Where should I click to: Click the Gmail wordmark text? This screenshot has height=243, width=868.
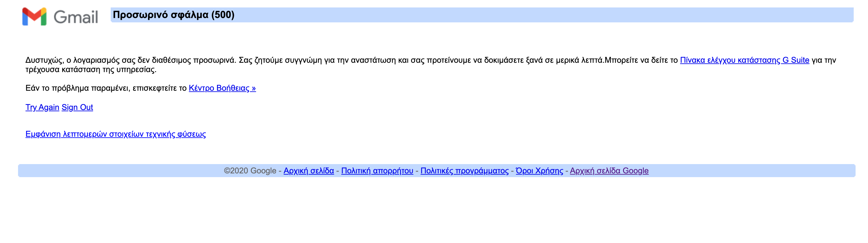click(x=76, y=17)
